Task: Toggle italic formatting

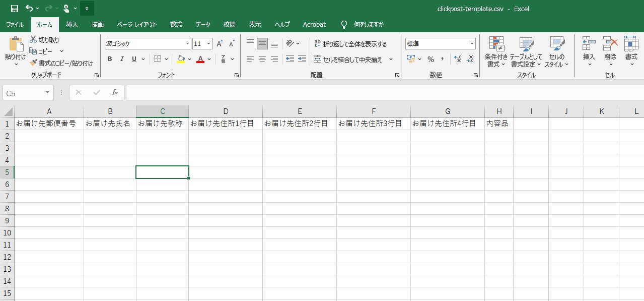Action: (x=122, y=59)
